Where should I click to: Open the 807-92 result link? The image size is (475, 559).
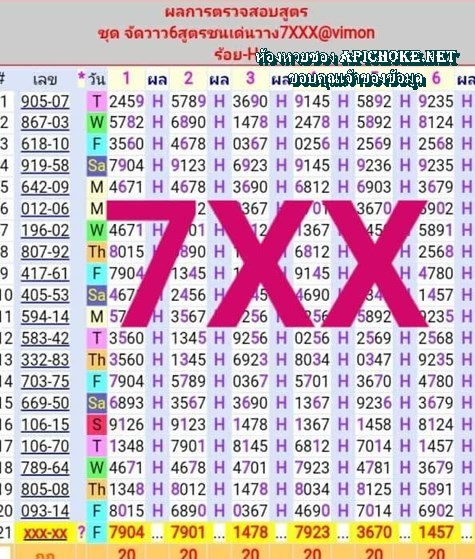[x=45, y=252]
